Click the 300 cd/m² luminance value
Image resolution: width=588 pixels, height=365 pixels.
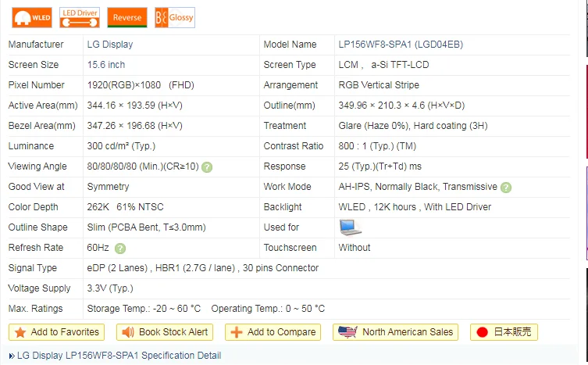pyautogui.click(x=121, y=145)
